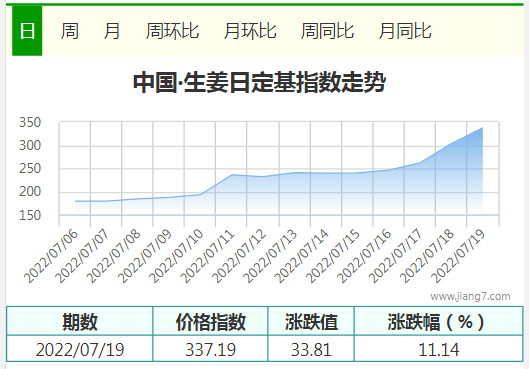The image size is (529, 369).
Task: Switch to 周环比 tab
Action: 172,31
